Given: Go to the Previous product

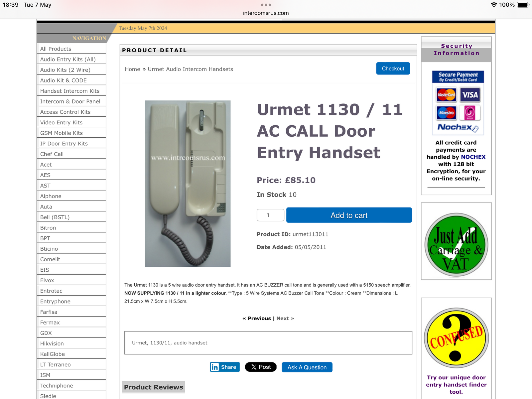Looking at the screenshot, I should [257, 319].
